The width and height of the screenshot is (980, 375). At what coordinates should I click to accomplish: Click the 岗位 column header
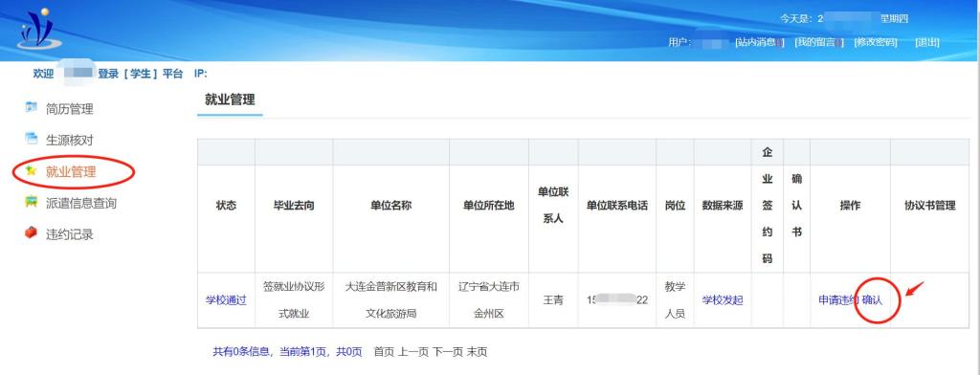pos(675,206)
